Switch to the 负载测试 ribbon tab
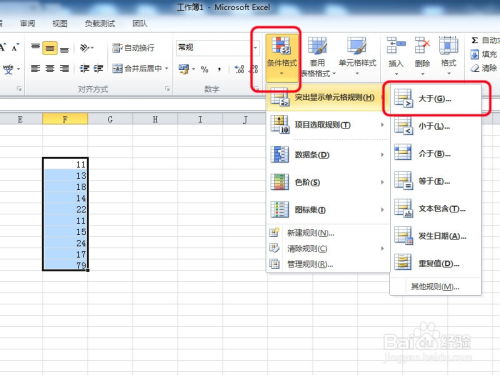This screenshot has width=500, height=375. [100, 23]
